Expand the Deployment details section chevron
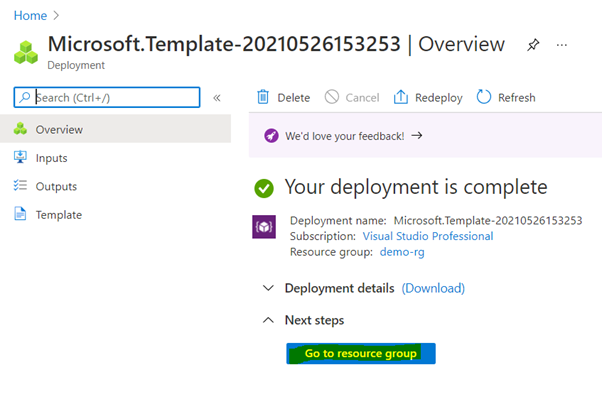Viewport: 602px width, 404px height. pyautogui.click(x=268, y=288)
